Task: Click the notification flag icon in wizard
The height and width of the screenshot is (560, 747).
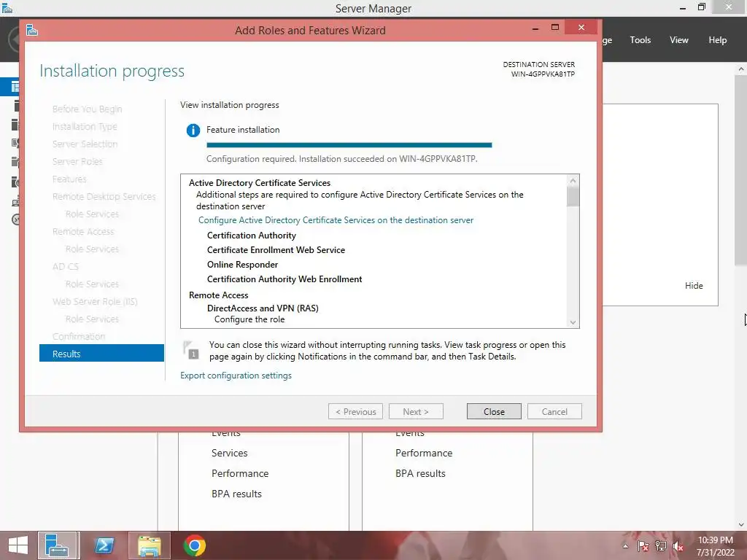Action: tap(190, 349)
